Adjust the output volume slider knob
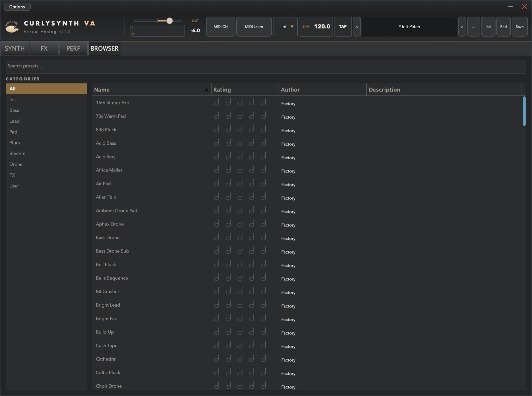 coord(170,21)
